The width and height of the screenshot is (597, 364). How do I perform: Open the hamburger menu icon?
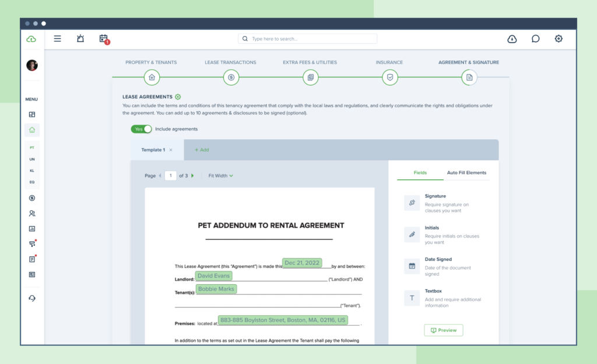click(x=58, y=38)
